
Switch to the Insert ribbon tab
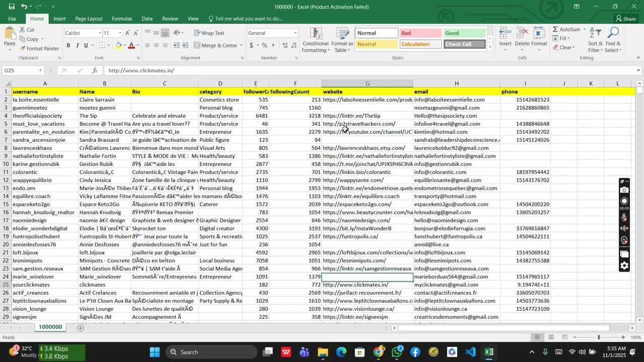click(59, 19)
